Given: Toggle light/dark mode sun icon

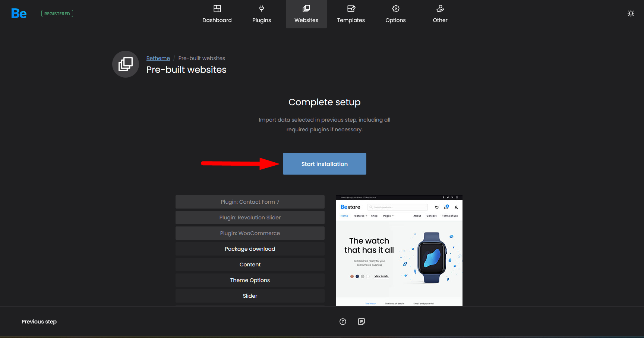Looking at the screenshot, I should [631, 13].
